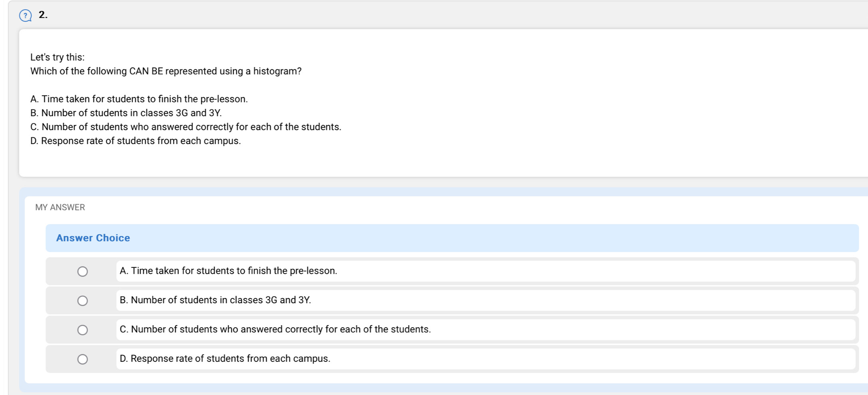Click the blue question mark help icon
868x395 pixels.
click(x=26, y=16)
